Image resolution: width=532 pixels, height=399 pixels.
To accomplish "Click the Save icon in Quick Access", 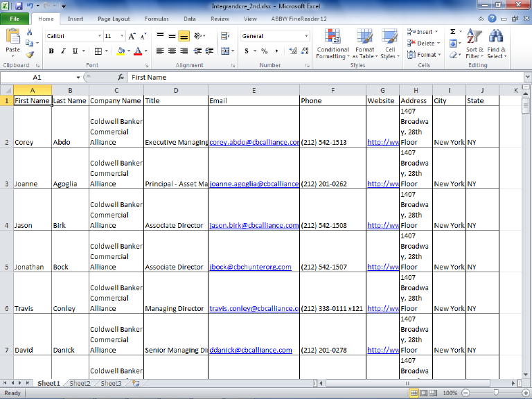I will 19,6.
